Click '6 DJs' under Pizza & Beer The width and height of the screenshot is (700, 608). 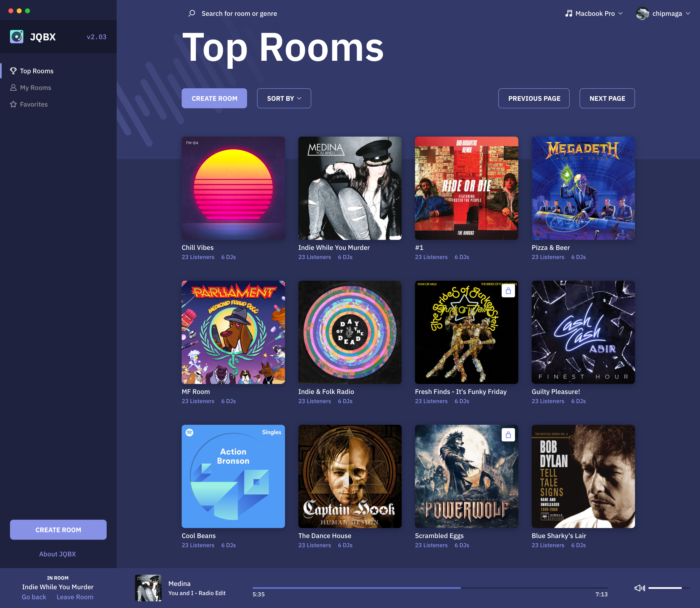579,257
